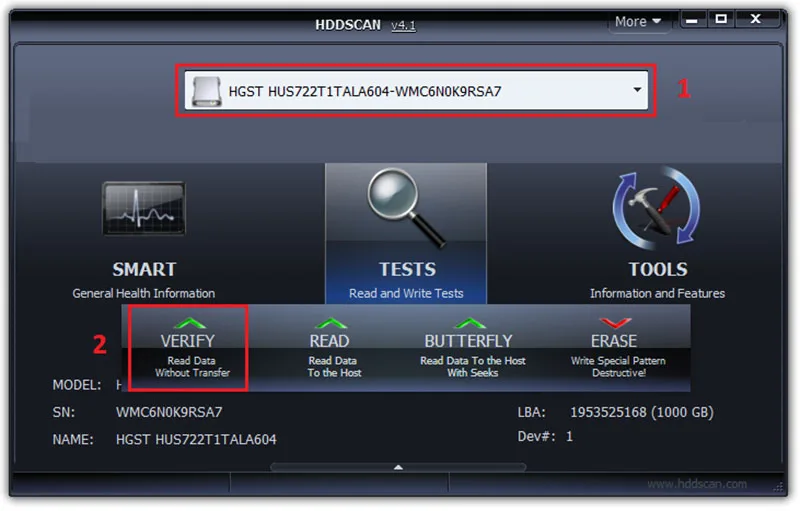This screenshot has height=511, width=800.
Task: Click the green arrow above BUTTERFLY
Action: click(470, 323)
